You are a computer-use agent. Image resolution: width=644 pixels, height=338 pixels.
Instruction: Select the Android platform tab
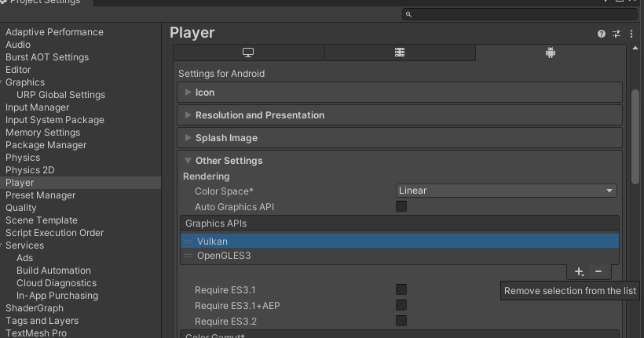click(551, 53)
